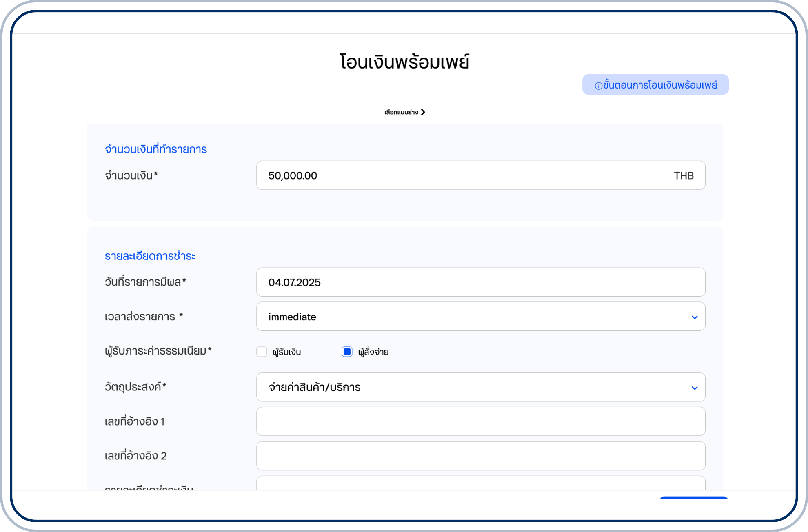The width and height of the screenshot is (808, 532).
Task: Click the วันที่รายการมีผล date field 04.07.2025
Action: (x=480, y=282)
